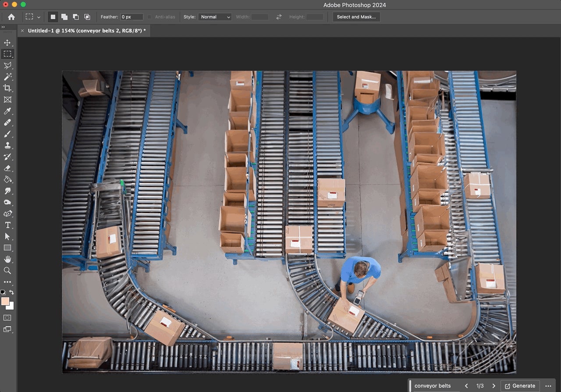Select the Magic Wand tool

pos(7,77)
